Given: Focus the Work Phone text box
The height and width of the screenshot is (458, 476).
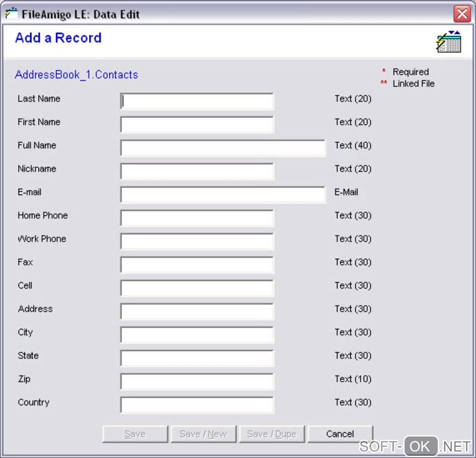Looking at the screenshot, I should pos(197,241).
